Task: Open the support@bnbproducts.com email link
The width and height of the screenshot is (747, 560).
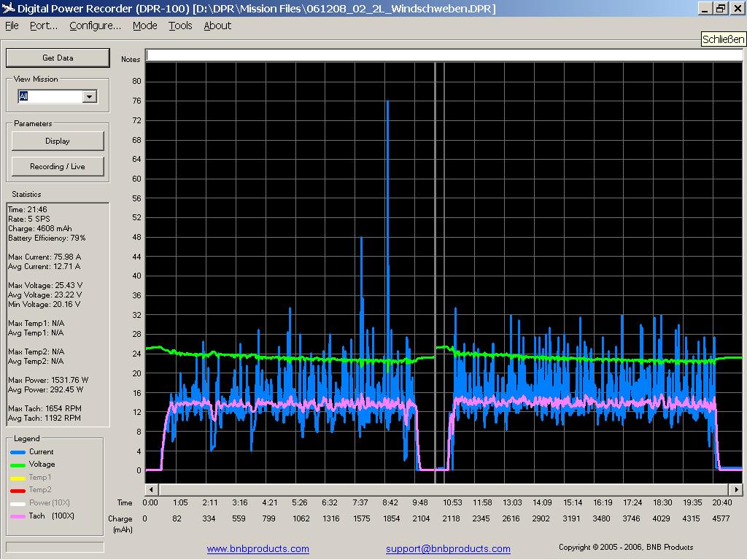Action: 448,548
